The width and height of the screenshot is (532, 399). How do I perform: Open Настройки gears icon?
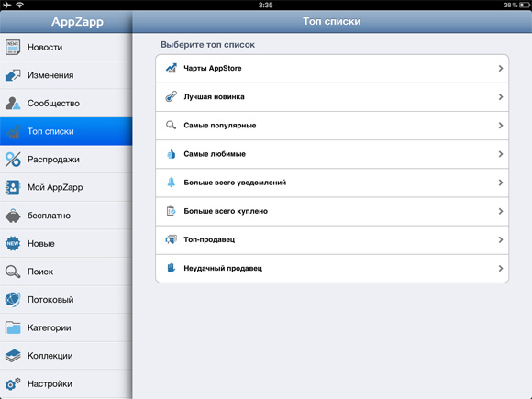[x=13, y=383]
